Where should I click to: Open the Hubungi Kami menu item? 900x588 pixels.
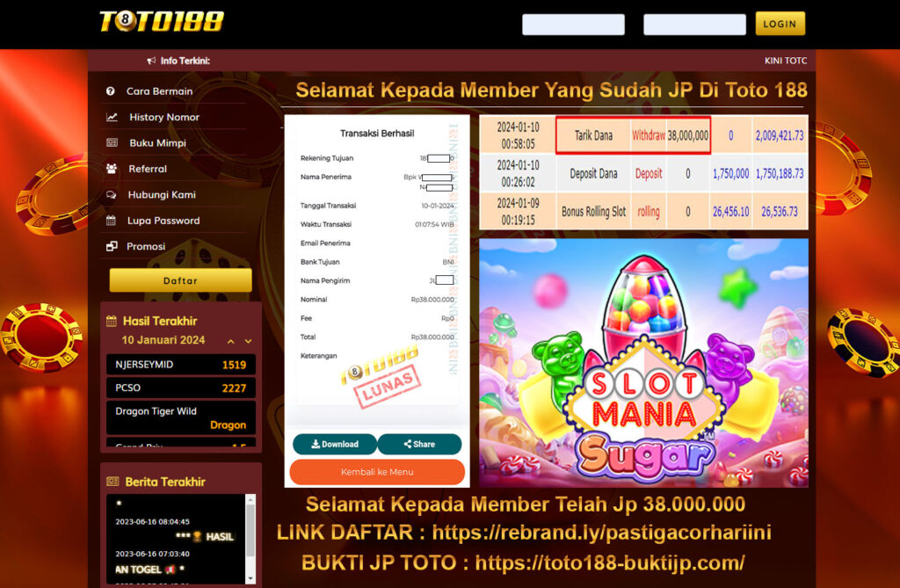click(162, 194)
